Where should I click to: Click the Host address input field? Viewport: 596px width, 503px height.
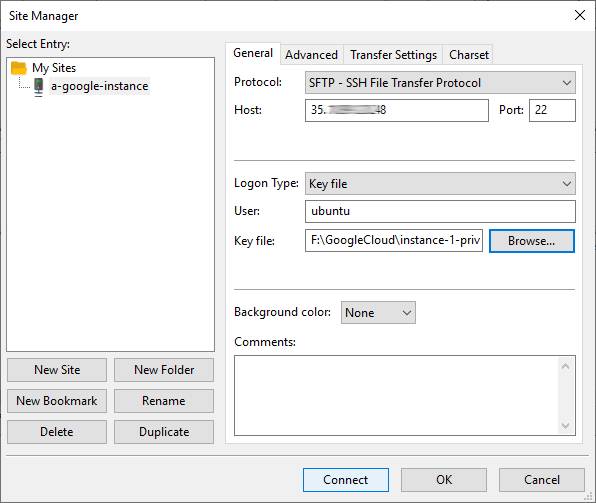click(x=397, y=110)
